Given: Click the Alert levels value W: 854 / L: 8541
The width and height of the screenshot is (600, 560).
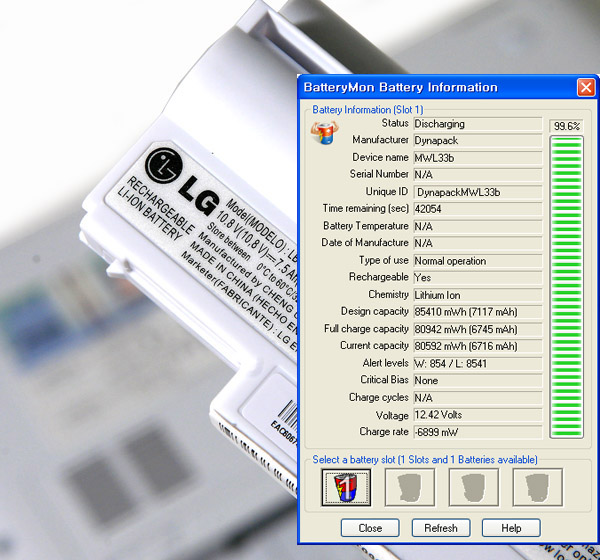Looking at the screenshot, I should 478,364.
